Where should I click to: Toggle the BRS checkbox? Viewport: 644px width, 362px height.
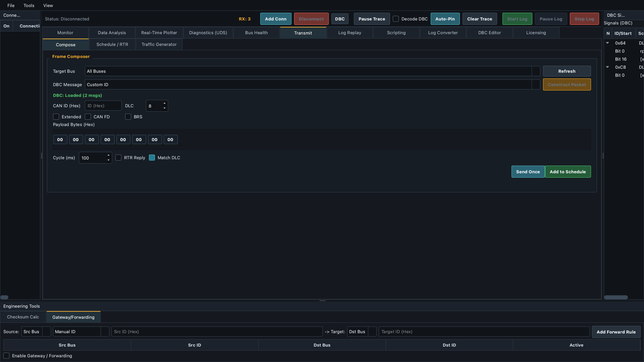[x=128, y=117]
